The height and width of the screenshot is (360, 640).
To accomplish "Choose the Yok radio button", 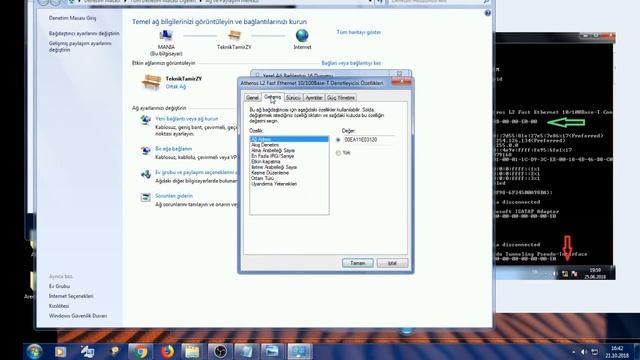I will coord(338,153).
